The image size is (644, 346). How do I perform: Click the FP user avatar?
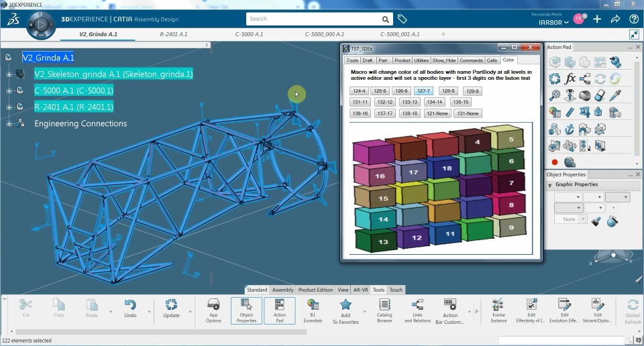[x=579, y=19]
